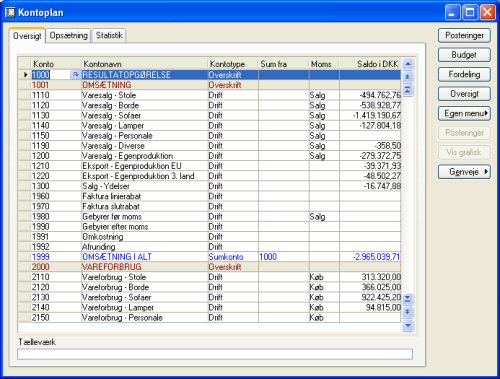Viewport: 500px width, 379px height.
Task: Click saldo 313.320,00 for account 2110
Action: click(x=381, y=277)
